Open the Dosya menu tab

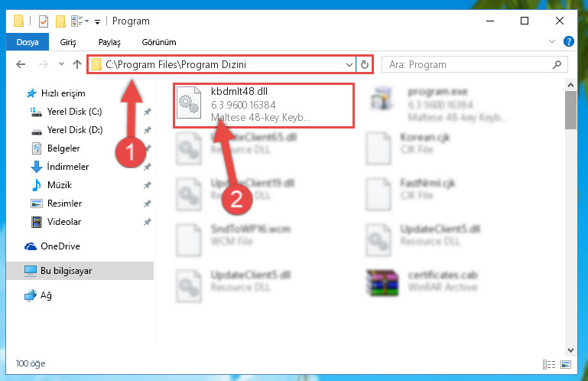pos(28,42)
